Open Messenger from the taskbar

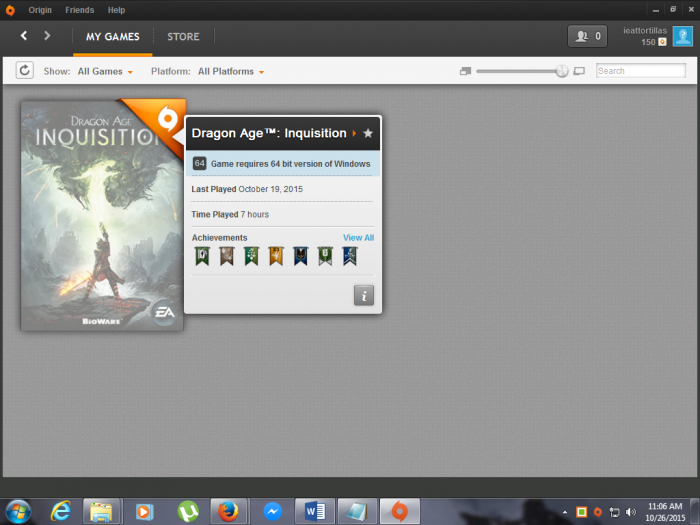coord(272,512)
